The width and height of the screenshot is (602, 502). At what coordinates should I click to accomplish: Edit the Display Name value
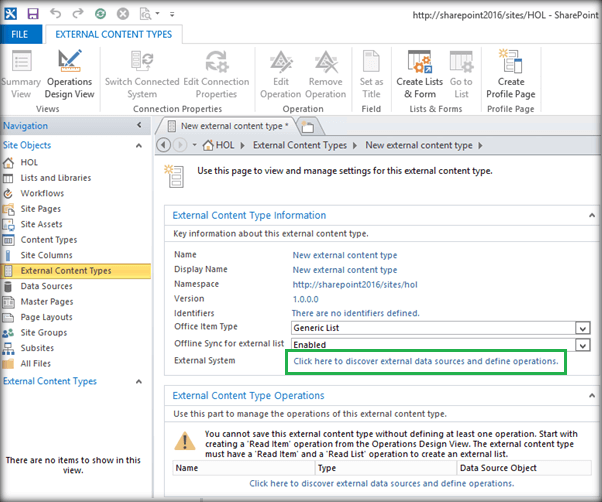click(x=345, y=270)
